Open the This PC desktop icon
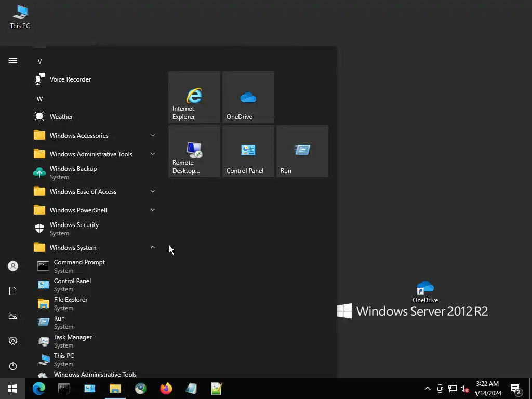The width and height of the screenshot is (532, 399). click(20, 17)
